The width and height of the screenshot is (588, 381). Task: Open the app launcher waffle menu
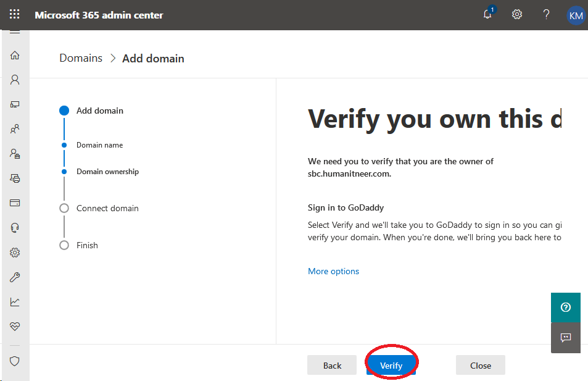[14, 14]
